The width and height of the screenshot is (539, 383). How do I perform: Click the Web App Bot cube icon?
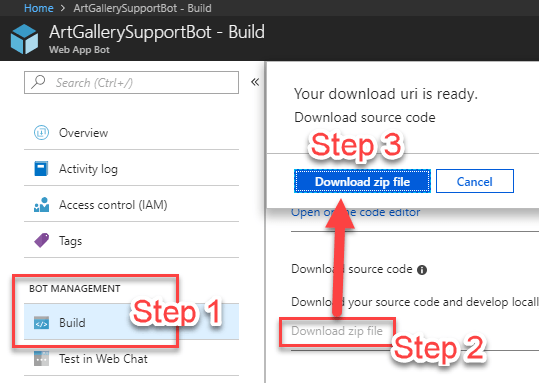[24, 39]
